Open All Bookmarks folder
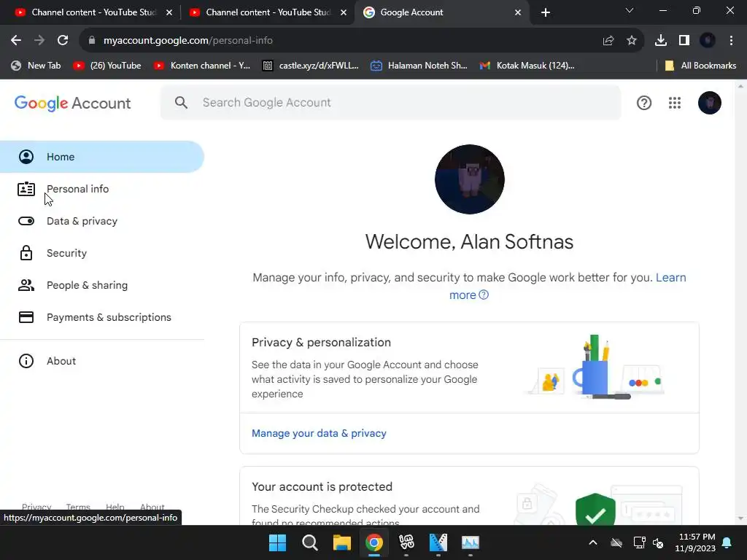Viewport: 747px width, 560px height. [700, 66]
